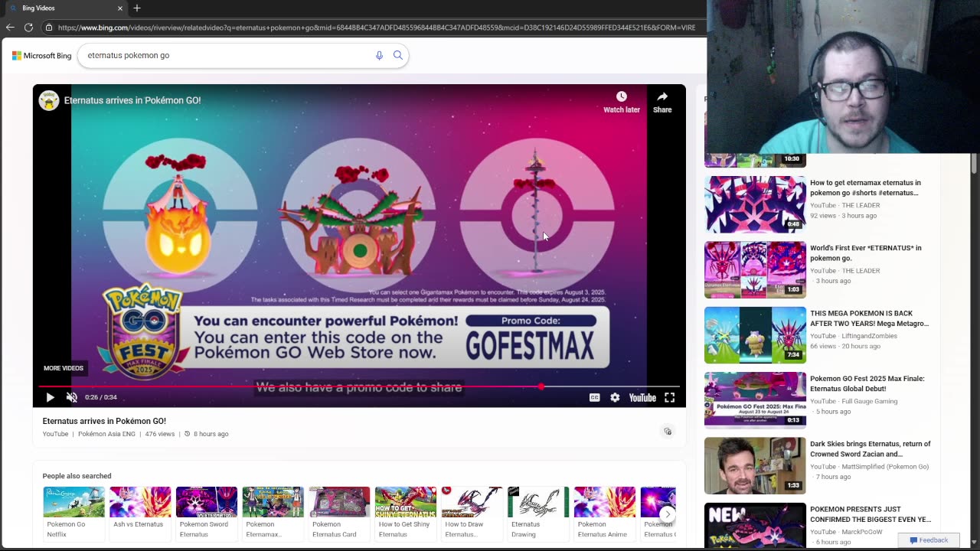The height and width of the screenshot is (551, 980).
Task: Click the Pokémon channel avatar in player
Action: 49,100
